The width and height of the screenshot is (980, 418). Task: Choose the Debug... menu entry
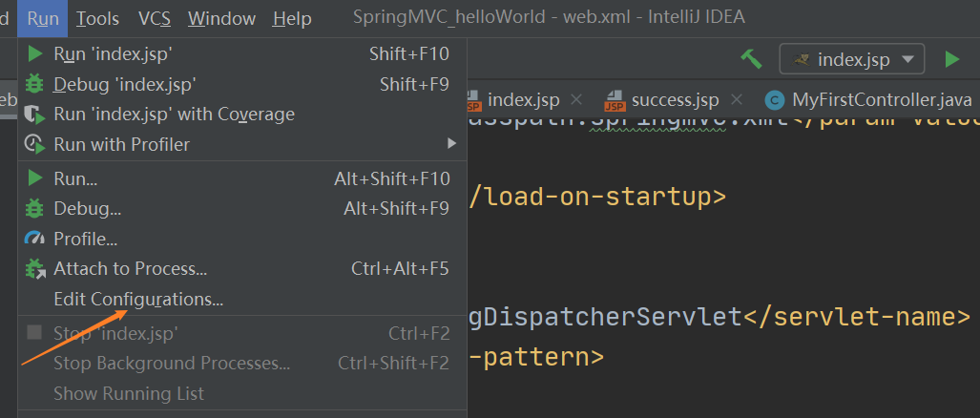pos(242,208)
